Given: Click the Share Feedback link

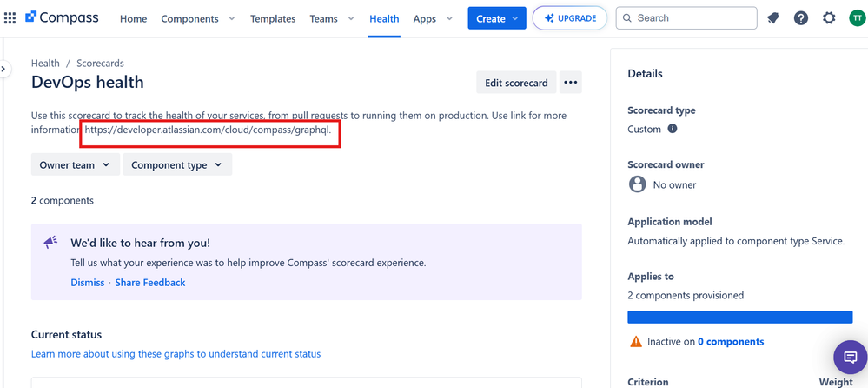Looking at the screenshot, I should 150,283.
